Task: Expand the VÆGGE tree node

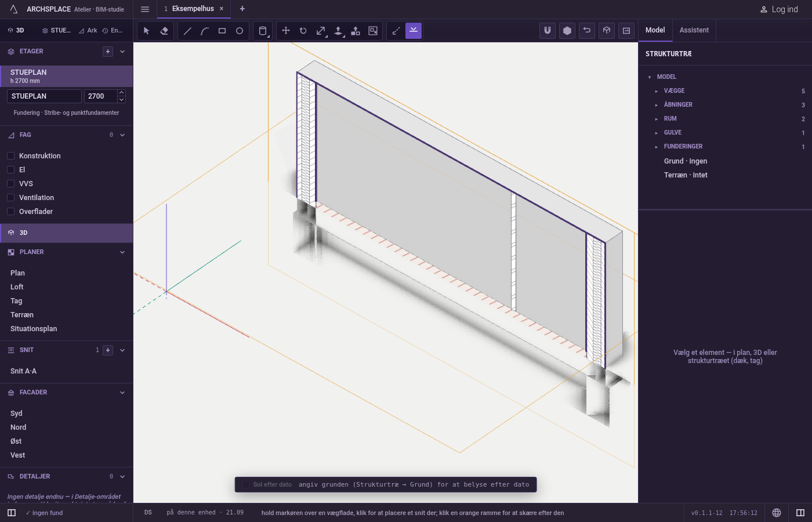Action: (657, 91)
